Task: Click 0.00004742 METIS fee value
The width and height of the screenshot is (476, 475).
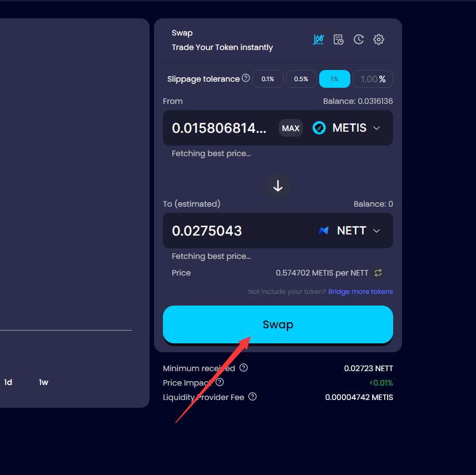Action: 359,397
